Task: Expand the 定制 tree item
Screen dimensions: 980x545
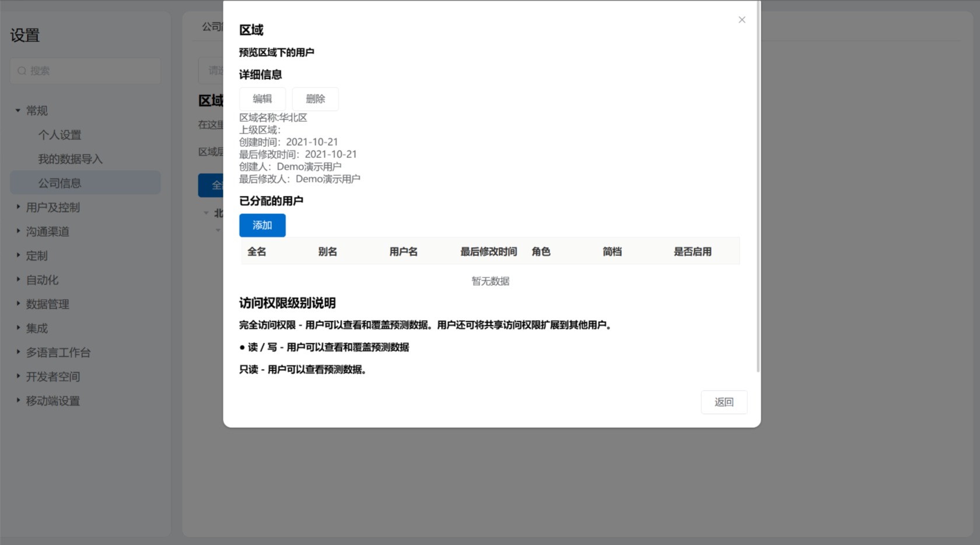Action: coord(36,256)
